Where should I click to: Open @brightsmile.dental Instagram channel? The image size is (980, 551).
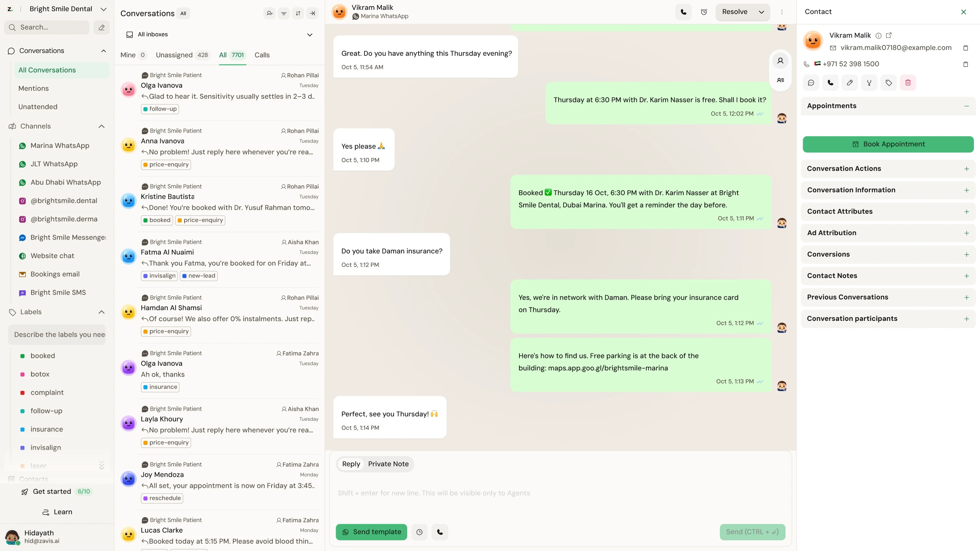64,201
